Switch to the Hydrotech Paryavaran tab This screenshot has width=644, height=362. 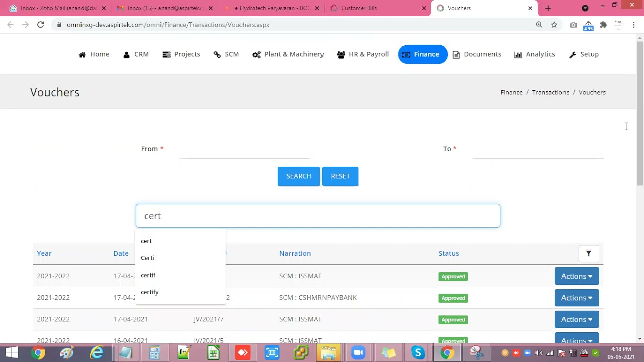tap(271, 8)
